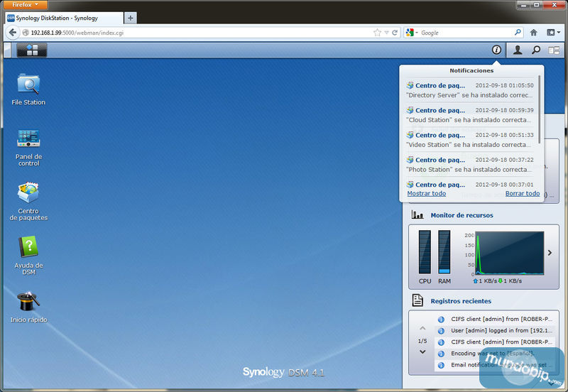
Task: Open the user options person icon
Action: coord(518,50)
